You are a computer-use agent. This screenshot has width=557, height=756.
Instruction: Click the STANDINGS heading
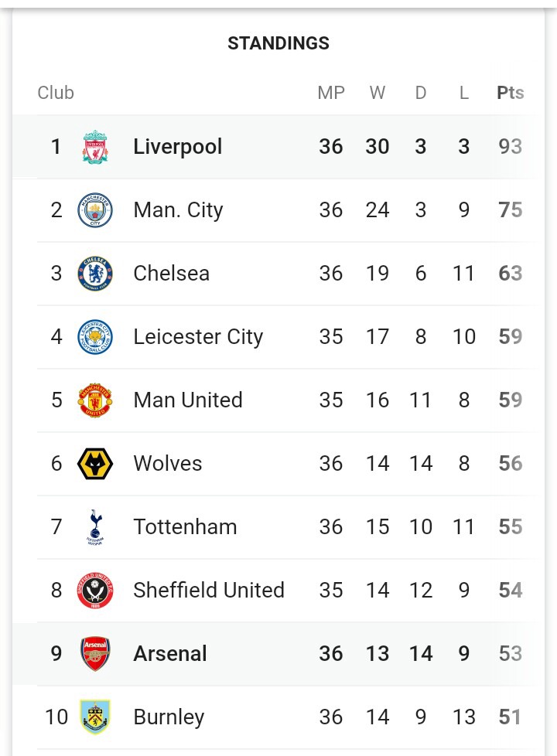pos(278,44)
